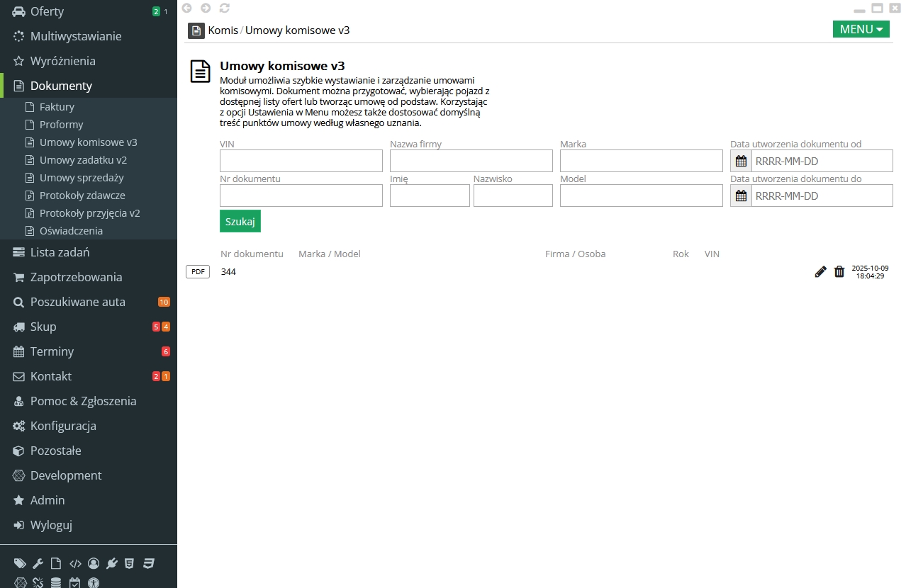
Task: Click the wrench icon in the bottom toolbar
Action: coord(38,564)
